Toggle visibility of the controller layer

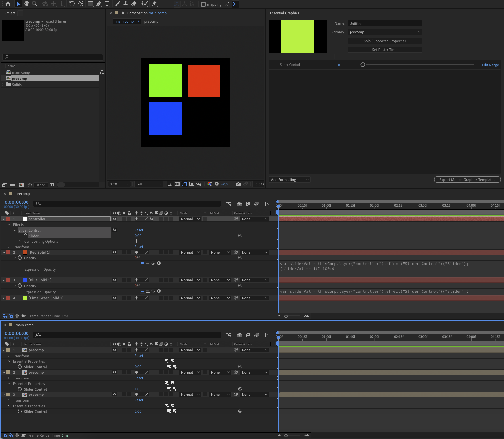point(114,219)
